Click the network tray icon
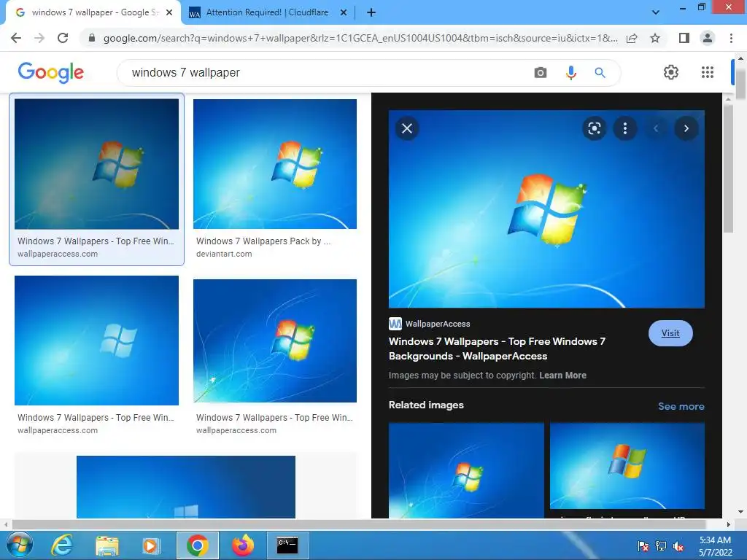Viewport: 747px width, 560px height. [x=661, y=546]
